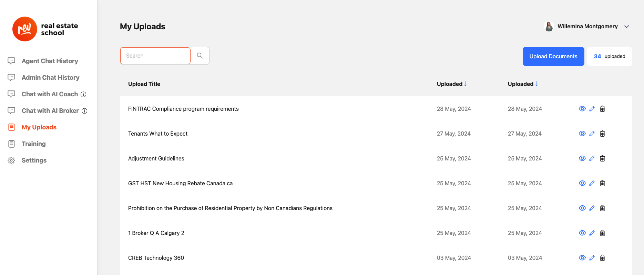
Task: Edit the Tenants What to Expect upload
Action: [x=592, y=134]
